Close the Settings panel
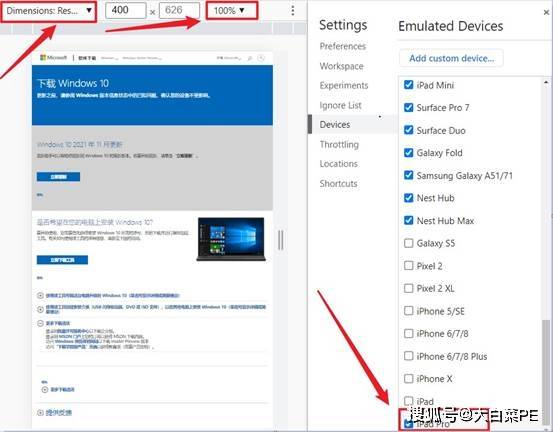 click(546, 13)
